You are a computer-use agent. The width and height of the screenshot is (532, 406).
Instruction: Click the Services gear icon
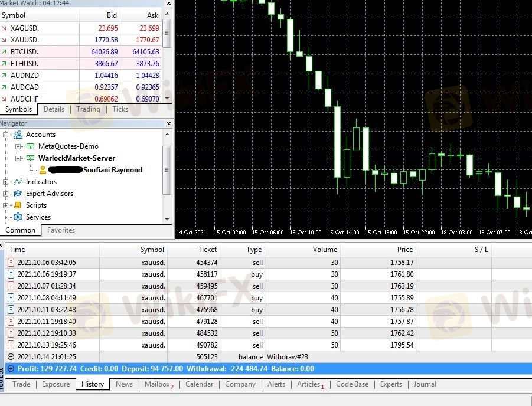pyautogui.click(x=18, y=217)
